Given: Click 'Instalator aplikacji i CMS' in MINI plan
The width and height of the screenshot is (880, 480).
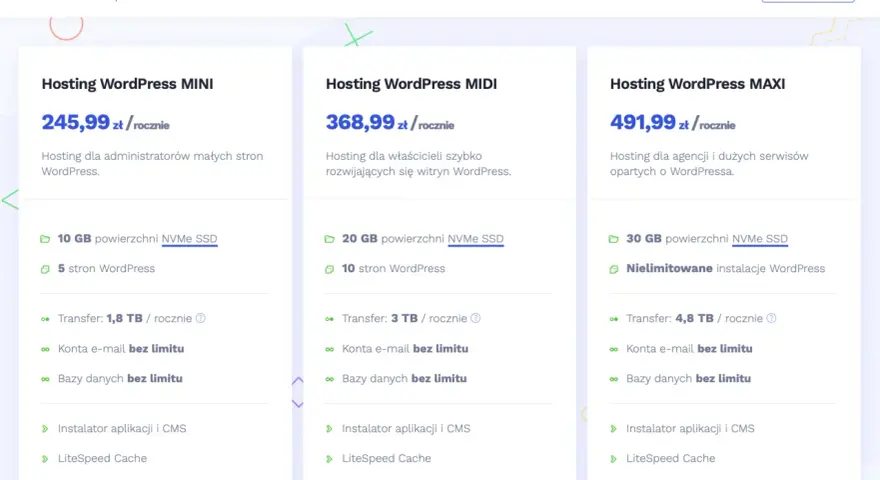Looking at the screenshot, I should point(122,428).
